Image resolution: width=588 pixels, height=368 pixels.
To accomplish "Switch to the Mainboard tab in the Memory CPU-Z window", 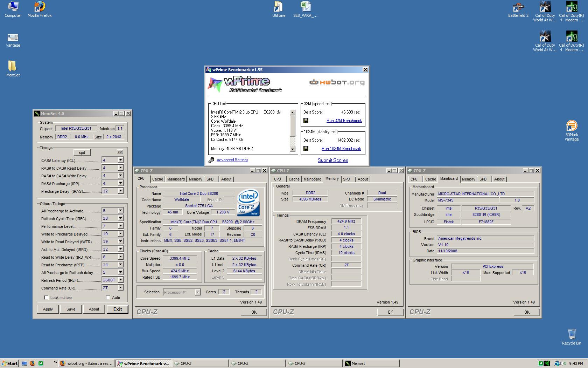I will 312,179.
